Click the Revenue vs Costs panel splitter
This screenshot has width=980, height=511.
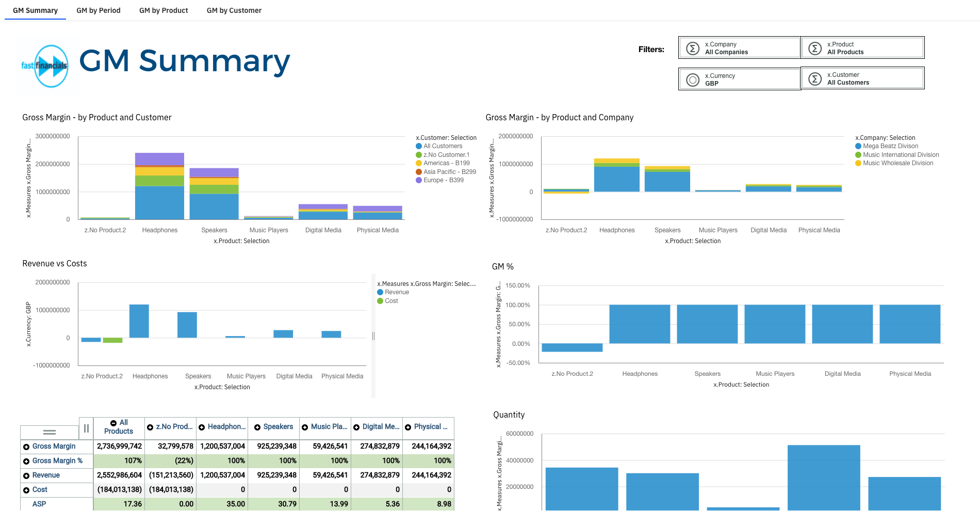[x=373, y=336]
